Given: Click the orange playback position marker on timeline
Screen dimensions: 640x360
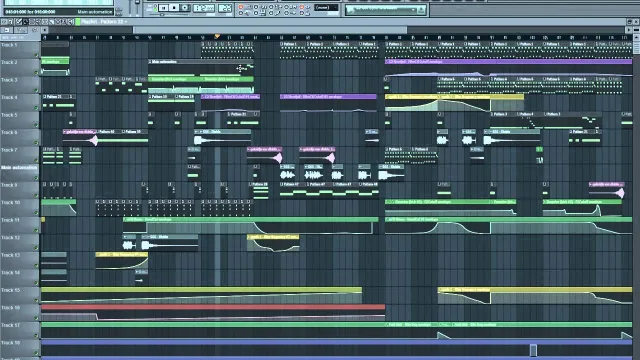Looking at the screenshot, I should [217, 36].
